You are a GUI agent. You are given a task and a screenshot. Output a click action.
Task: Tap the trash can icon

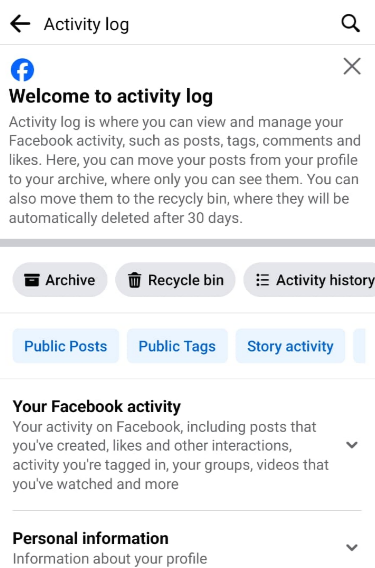(134, 280)
